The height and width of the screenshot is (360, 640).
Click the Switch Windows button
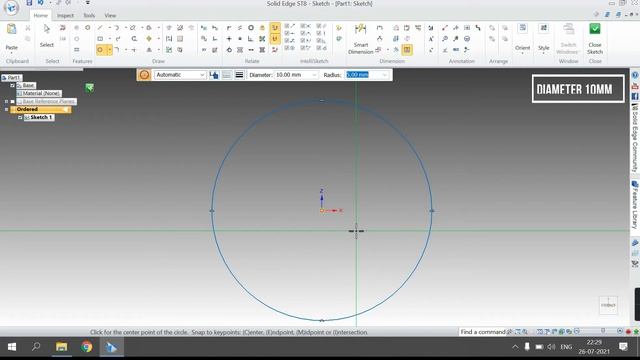pyautogui.click(x=568, y=39)
